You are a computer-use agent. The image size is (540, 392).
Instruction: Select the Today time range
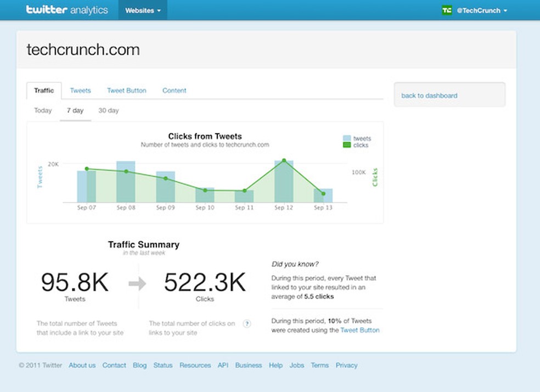tap(42, 110)
